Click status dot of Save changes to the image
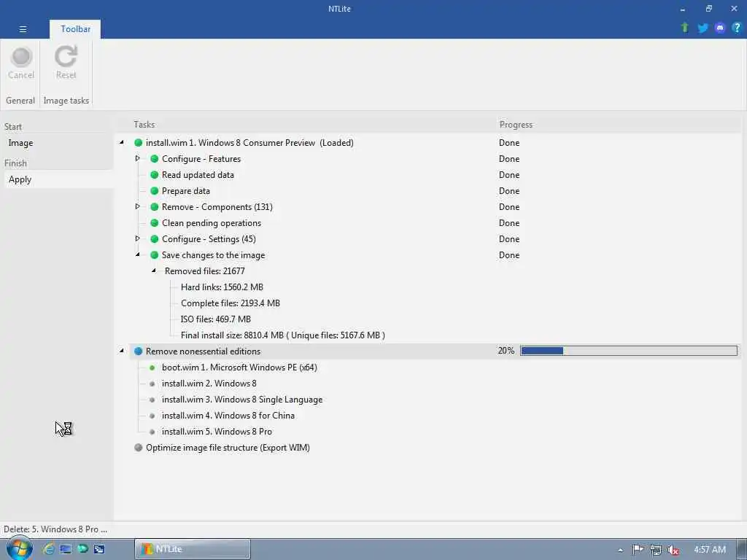This screenshot has width=747, height=560. pos(155,254)
